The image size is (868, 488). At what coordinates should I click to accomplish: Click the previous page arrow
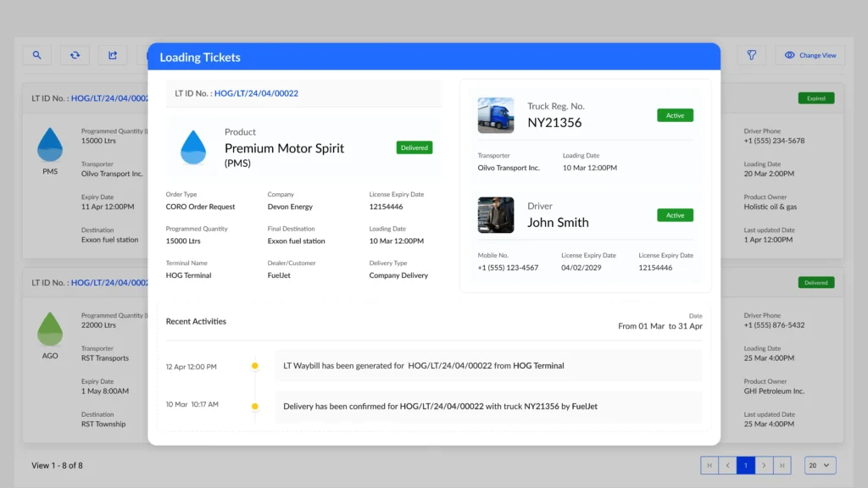[x=727, y=465]
